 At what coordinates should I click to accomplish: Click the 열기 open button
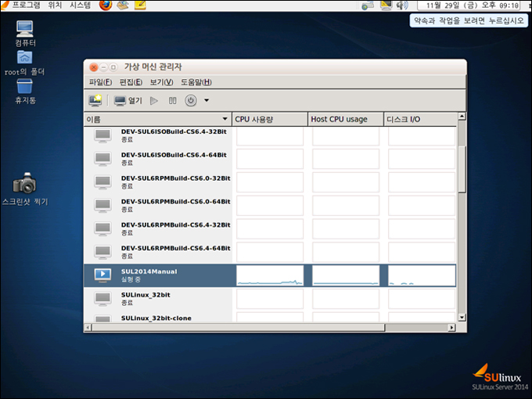coord(128,100)
